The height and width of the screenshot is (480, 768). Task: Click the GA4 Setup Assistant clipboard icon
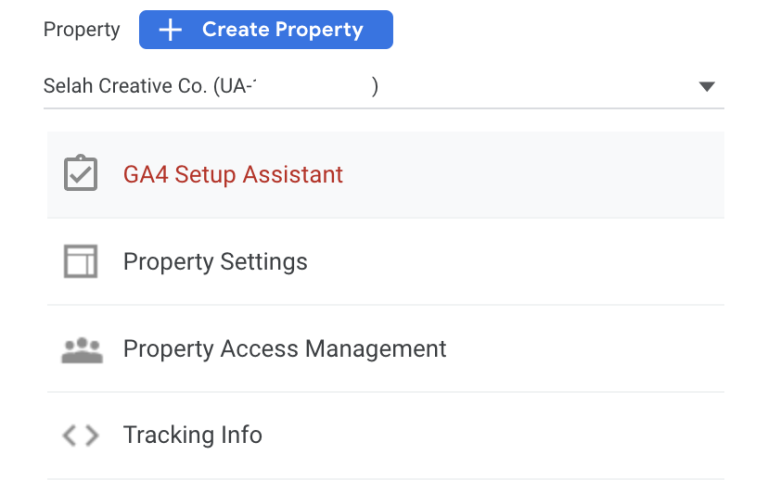tap(80, 174)
